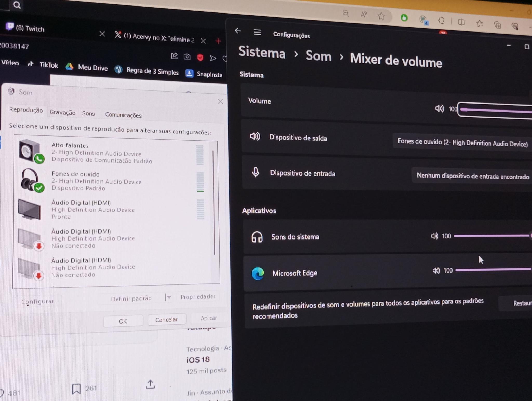This screenshot has height=401, width=532.
Task: Expand the Definir padrão dropdown arrow
Action: click(169, 297)
